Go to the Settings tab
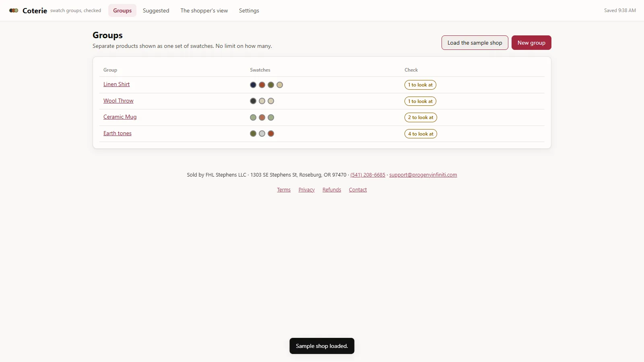The image size is (644, 362). 249,10
